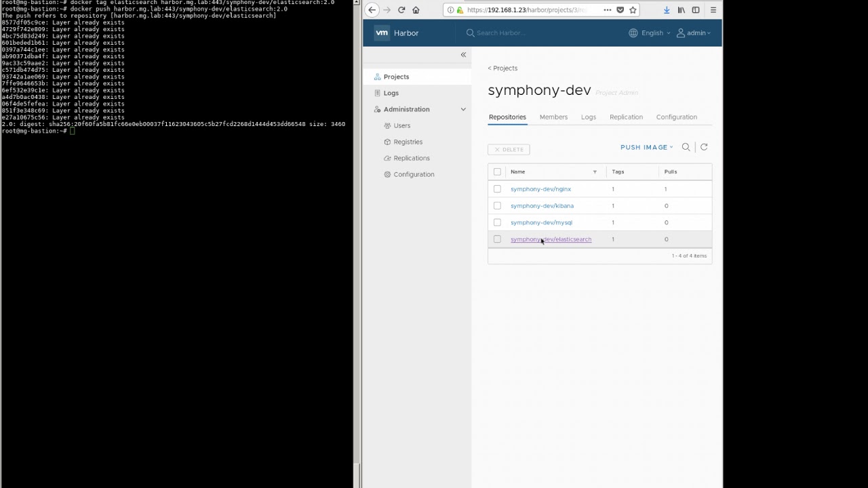Collapse the Harbor sidebar navigation

463,55
